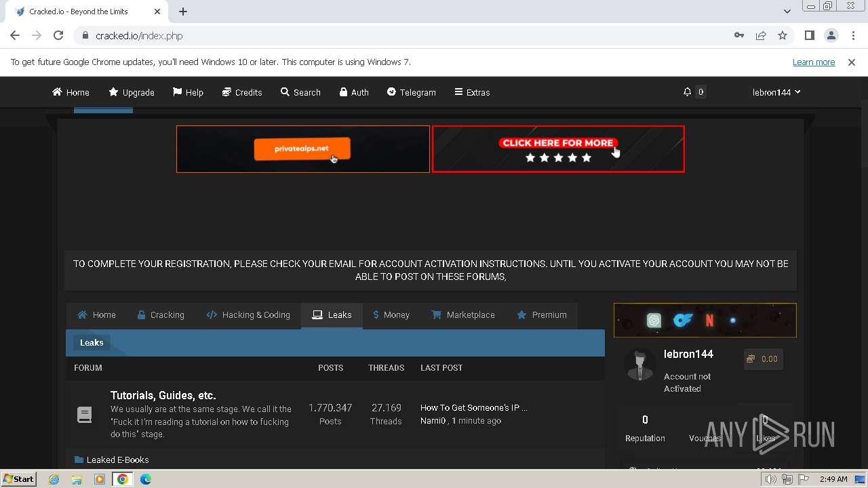Viewport: 868px width, 488px height.
Task: Bookmark this page with the star icon
Action: pos(783,35)
